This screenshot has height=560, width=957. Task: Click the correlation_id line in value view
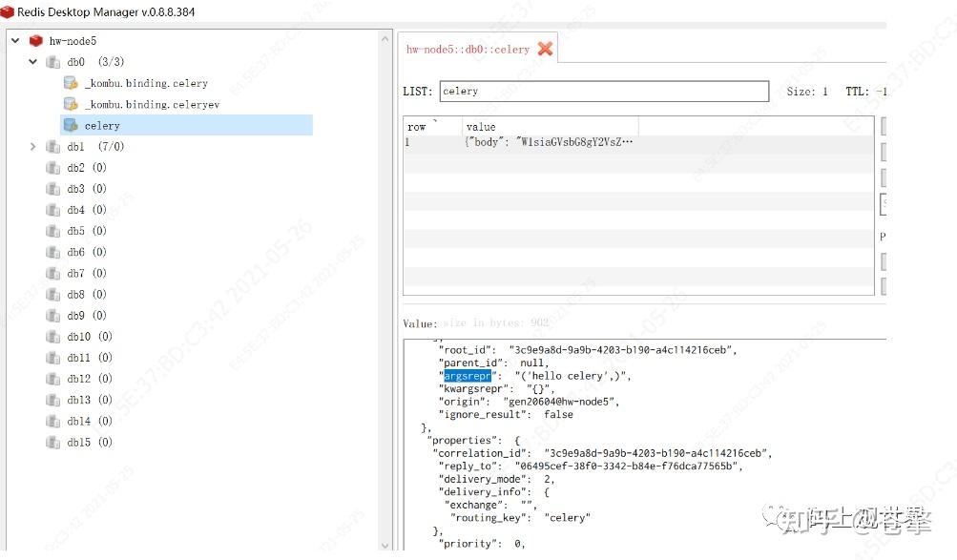coord(602,453)
